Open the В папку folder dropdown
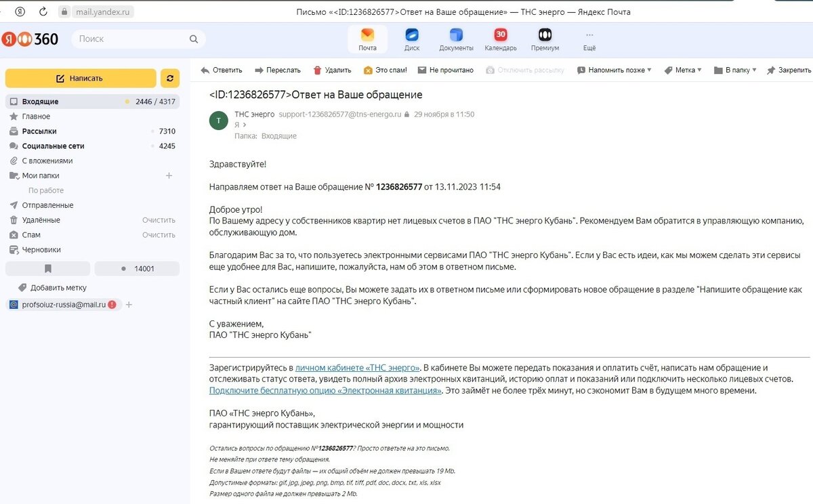Screen dimensions: 813x504 point(735,70)
